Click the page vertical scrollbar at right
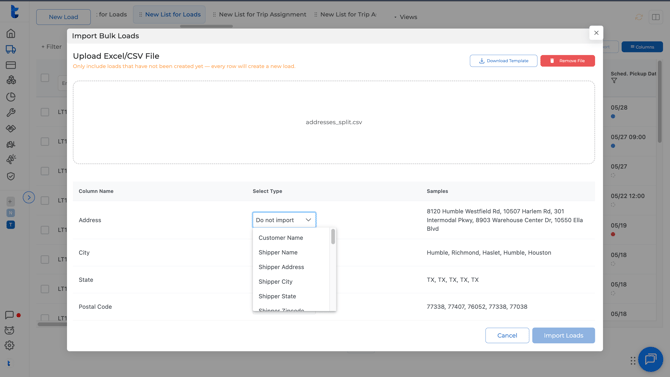The height and width of the screenshot is (377, 670). pyautogui.click(x=660, y=102)
